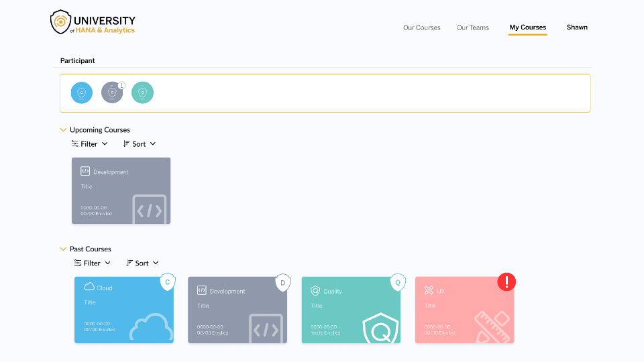Click the D shield badge on past Development card
The height and width of the screenshot is (362, 644).
point(283,283)
